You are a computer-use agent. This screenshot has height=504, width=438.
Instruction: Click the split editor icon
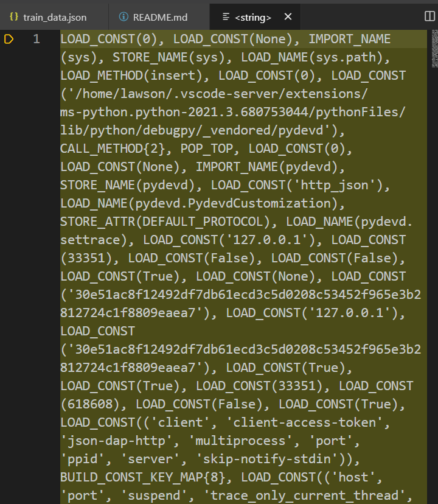tap(429, 16)
